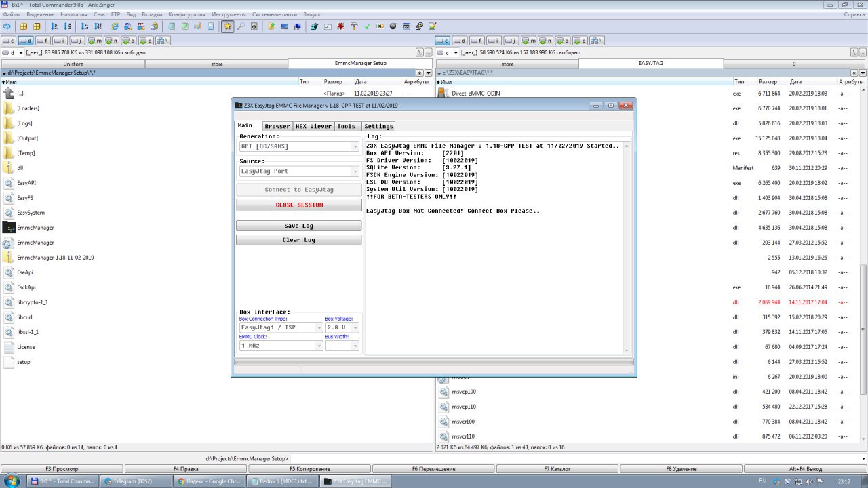The image size is (868, 488).
Task: Open network neighborhood button in left drive bar
Action: coord(163,41)
